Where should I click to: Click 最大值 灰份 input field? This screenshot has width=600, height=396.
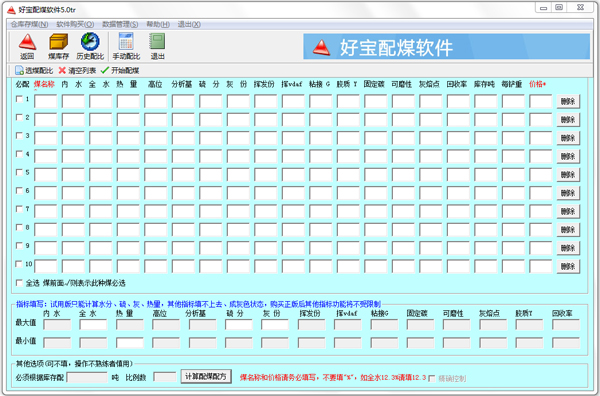pyautogui.click(x=275, y=325)
